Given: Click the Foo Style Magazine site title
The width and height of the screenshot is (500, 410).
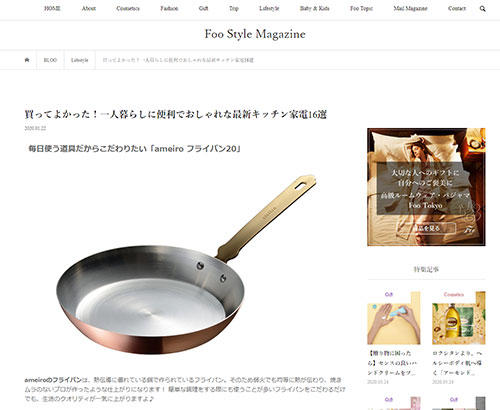Looking at the screenshot, I should tap(255, 34).
